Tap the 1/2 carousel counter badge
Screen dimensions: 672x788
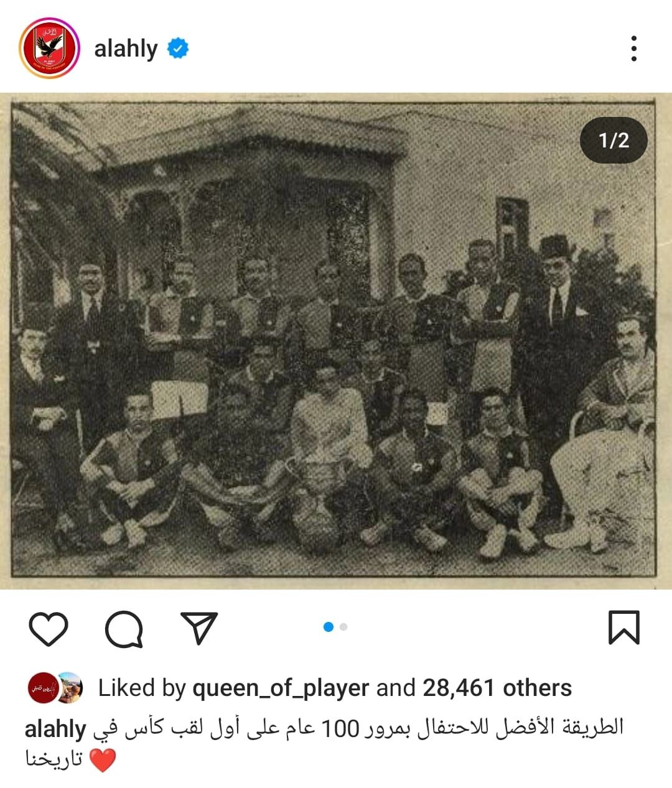[614, 140]
